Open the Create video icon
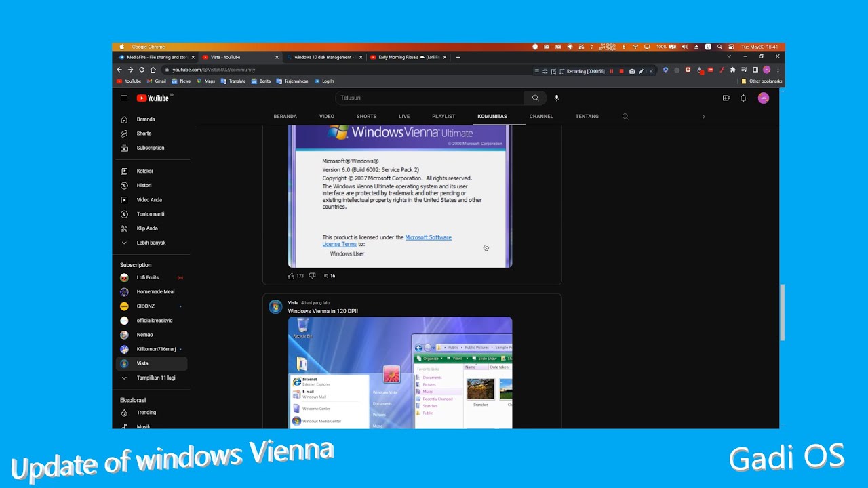The image size is (868, 488). [726, 98]
